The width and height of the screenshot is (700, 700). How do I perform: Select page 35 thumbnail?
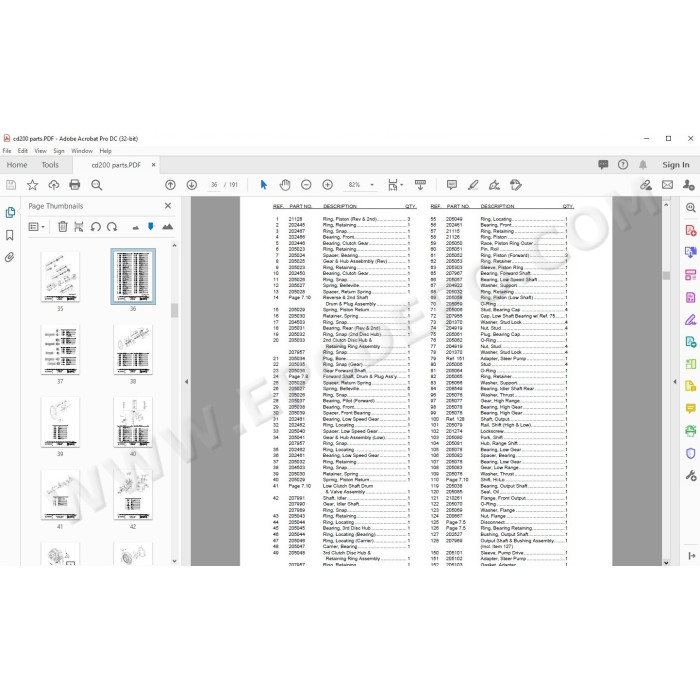point(60,277)
